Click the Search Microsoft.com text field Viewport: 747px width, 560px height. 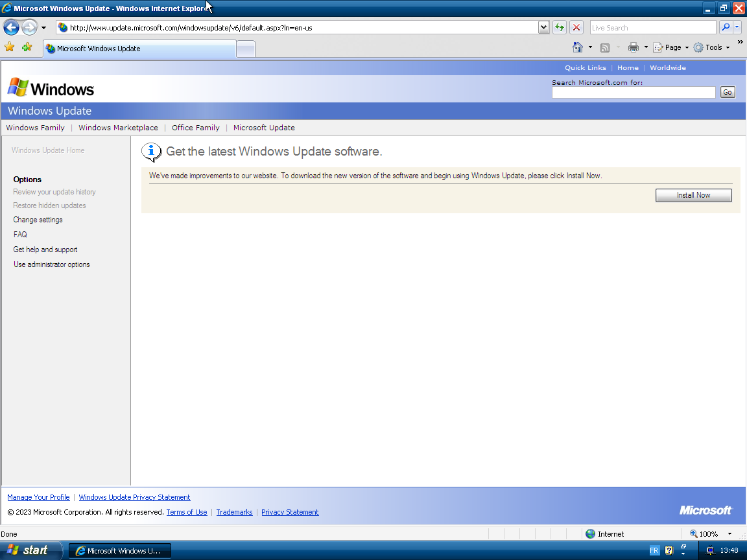[x=634, y=93]
